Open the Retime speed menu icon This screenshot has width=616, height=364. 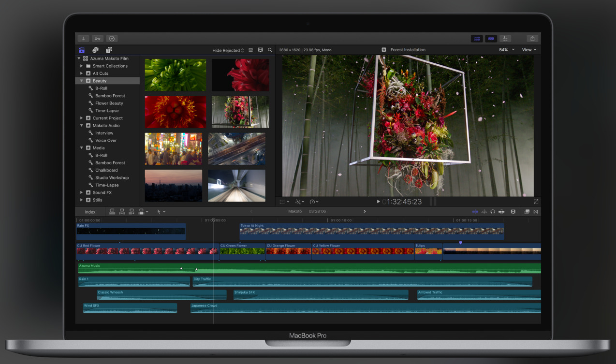314,202
